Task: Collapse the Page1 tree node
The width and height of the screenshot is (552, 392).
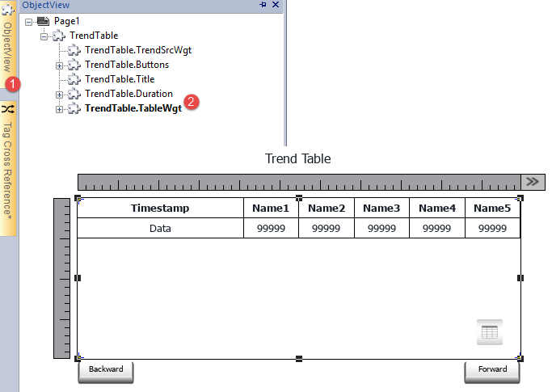Action: click(29, 21)
